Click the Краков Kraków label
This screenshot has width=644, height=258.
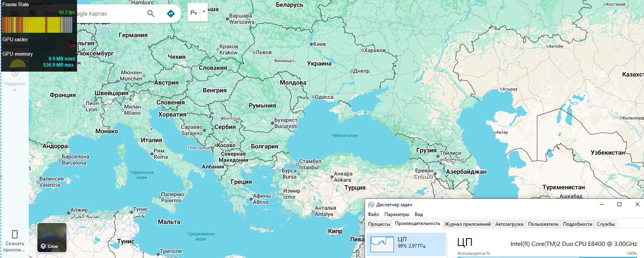coord(229,49)
